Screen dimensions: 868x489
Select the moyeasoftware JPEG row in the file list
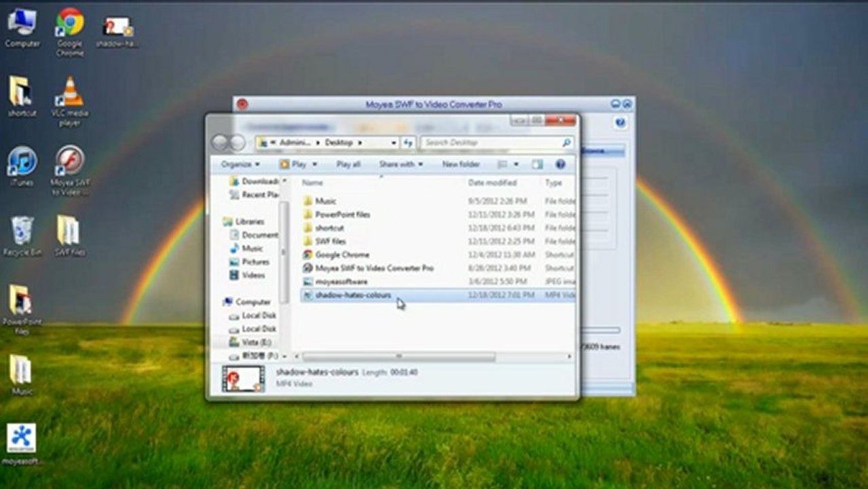coord(438,281)
